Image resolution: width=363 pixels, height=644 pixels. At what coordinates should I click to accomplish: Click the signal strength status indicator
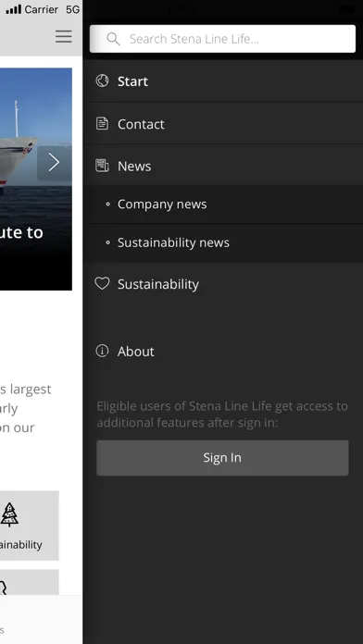[13, 9]
